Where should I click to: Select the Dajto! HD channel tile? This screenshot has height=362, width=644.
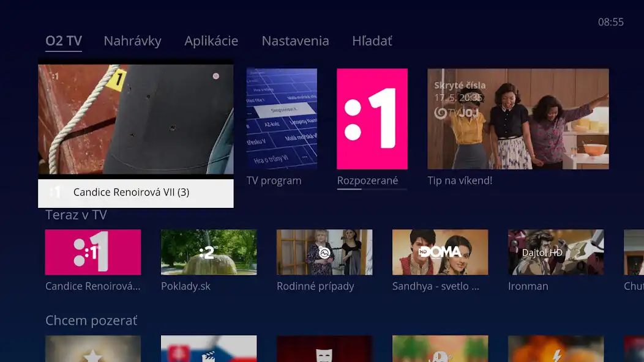tap(556, 252)
